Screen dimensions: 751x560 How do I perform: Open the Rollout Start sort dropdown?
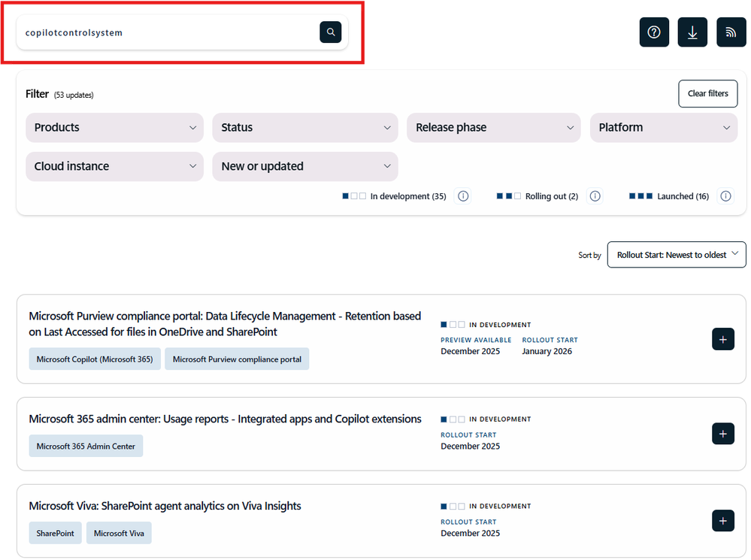676,254
